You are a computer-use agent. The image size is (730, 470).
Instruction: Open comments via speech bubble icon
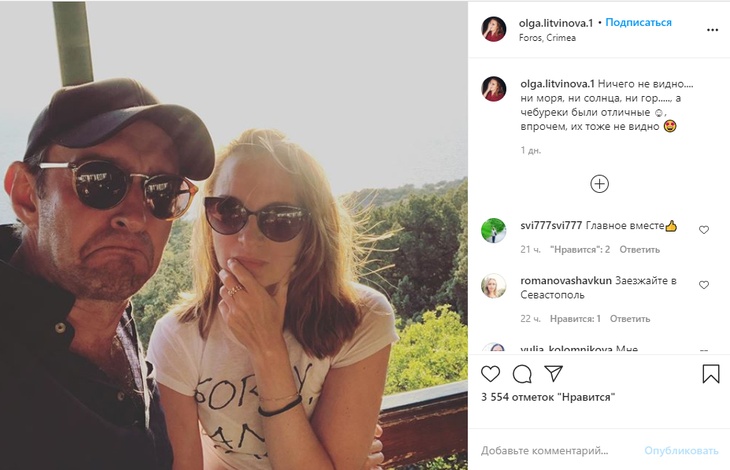(522, 374)
